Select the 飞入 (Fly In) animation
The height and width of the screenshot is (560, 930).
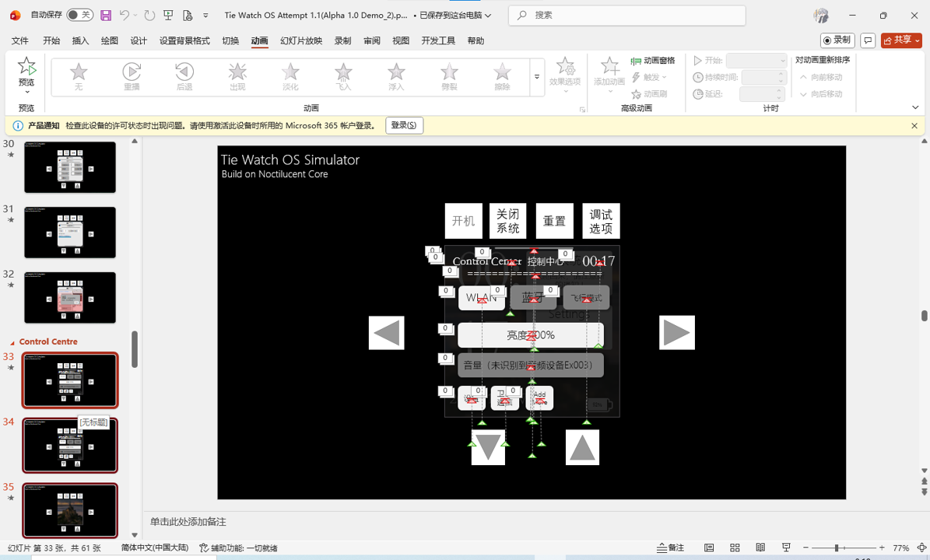[343, 75]
